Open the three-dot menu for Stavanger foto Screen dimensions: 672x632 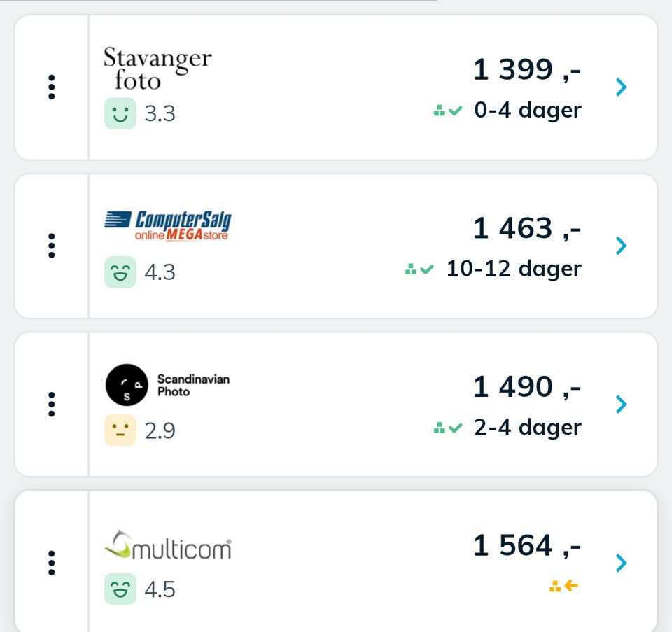click(x=51, y=87)
